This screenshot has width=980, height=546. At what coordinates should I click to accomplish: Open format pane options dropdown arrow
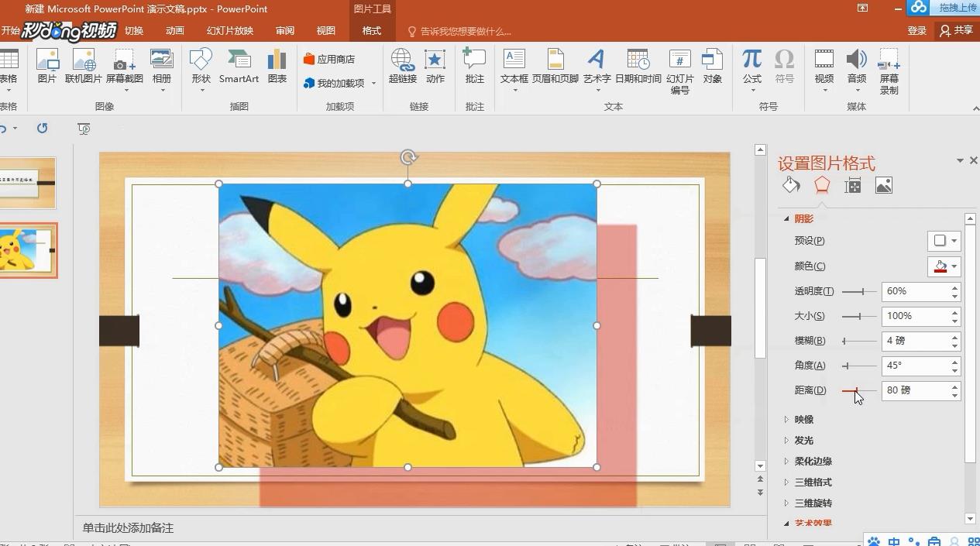click(960, 160)
